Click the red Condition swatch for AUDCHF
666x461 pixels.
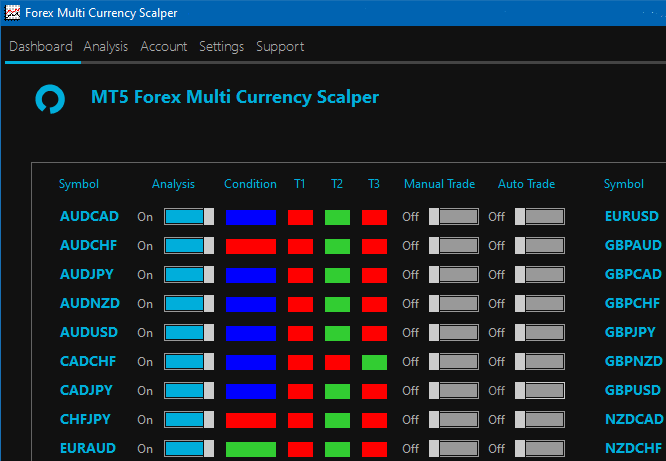(x=251, y=246)
